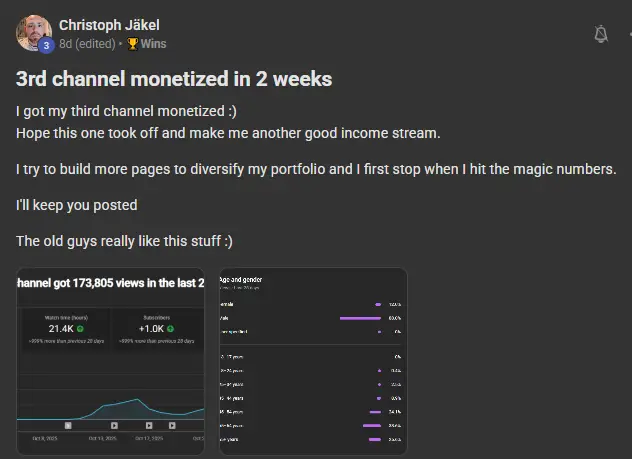This screenshot has width=632, height=459.
Task: Select the Subscribers metric card
Action: coord(157,329)
